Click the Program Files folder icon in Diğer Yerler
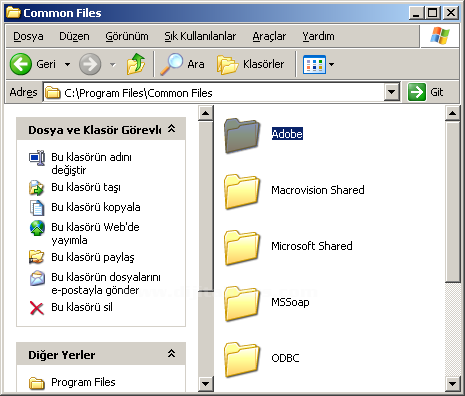This screenshot has width=465, height=396. pos(37,383)
